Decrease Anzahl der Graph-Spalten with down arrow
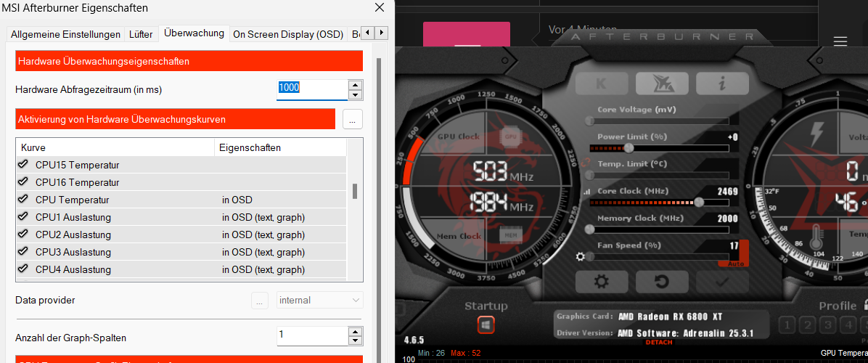The image size is (868, 363). (x=356, y=341)
